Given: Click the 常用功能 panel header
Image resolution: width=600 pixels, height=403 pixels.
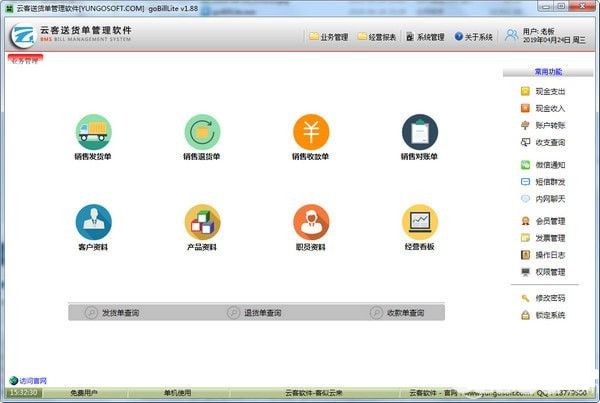Looking at the screenshot, I should coord(548,72).
